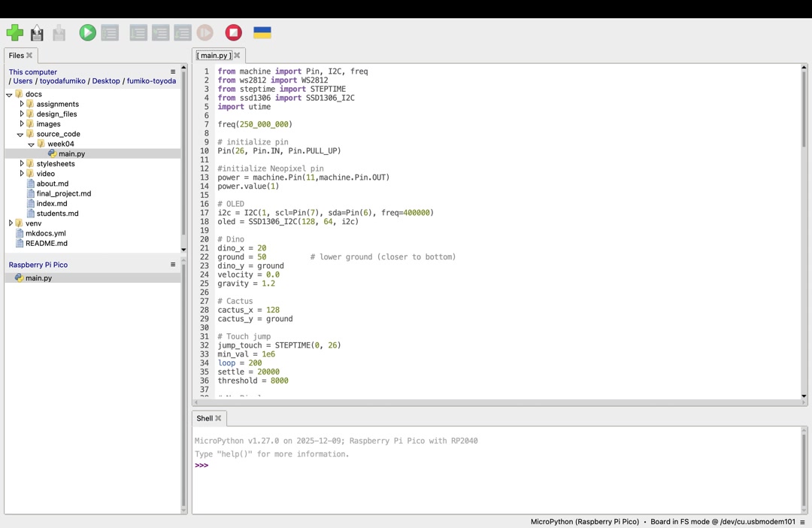This screenshot has width=812, height=528.
Task: Save the current script
Action: (x=59, y=32)
